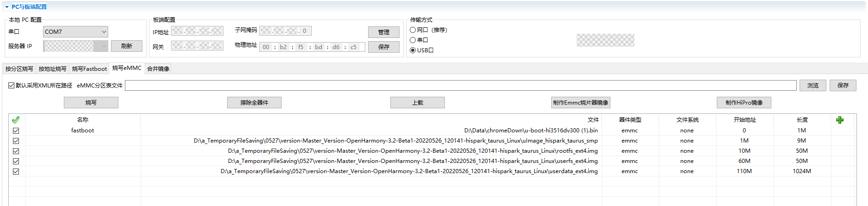Select the 网口 (推荐) radio button
Viewport: 868px width, 206px height.
(x=412, y=30)
